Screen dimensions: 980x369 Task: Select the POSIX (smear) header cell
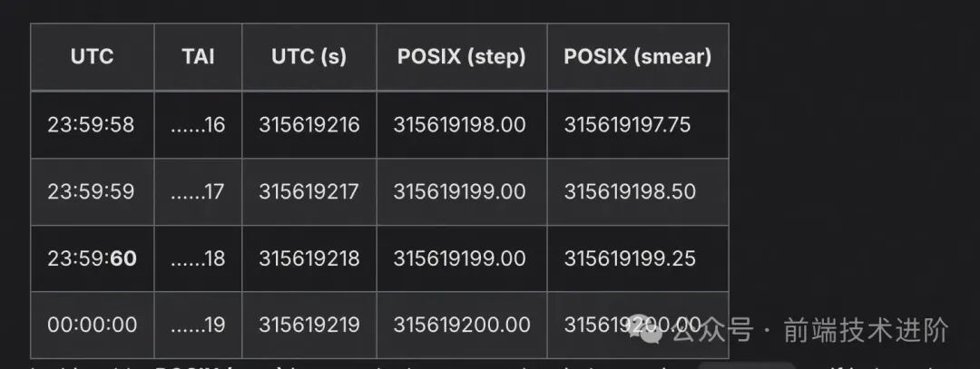pyautogui.click(x=637, y=56)
